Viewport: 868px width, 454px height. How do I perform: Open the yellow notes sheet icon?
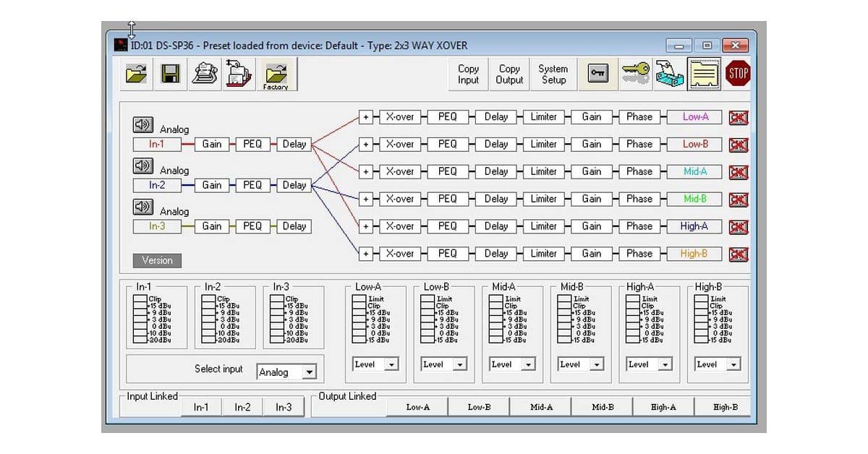704,74
